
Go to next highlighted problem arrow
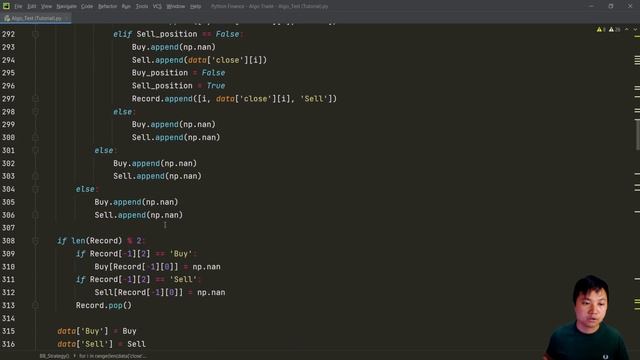(x=635, y=29)
